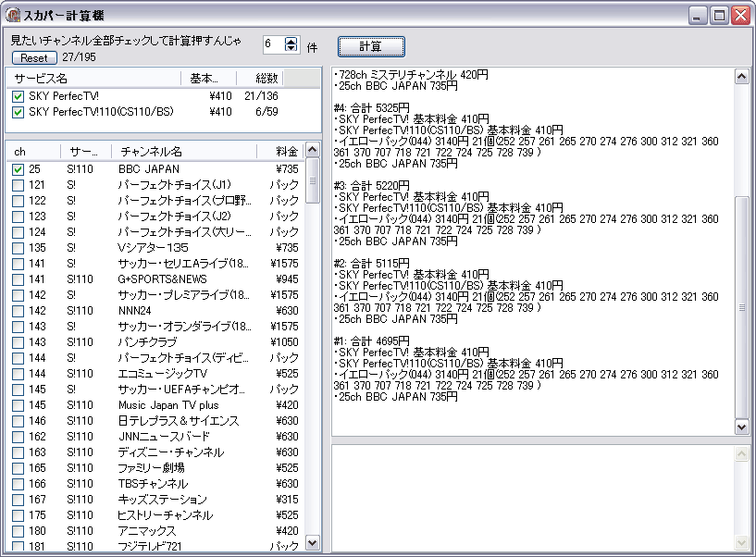Check the TBSチャンネル checkbox
This screenshot has width=756, height=557.
tap(18, 484)
